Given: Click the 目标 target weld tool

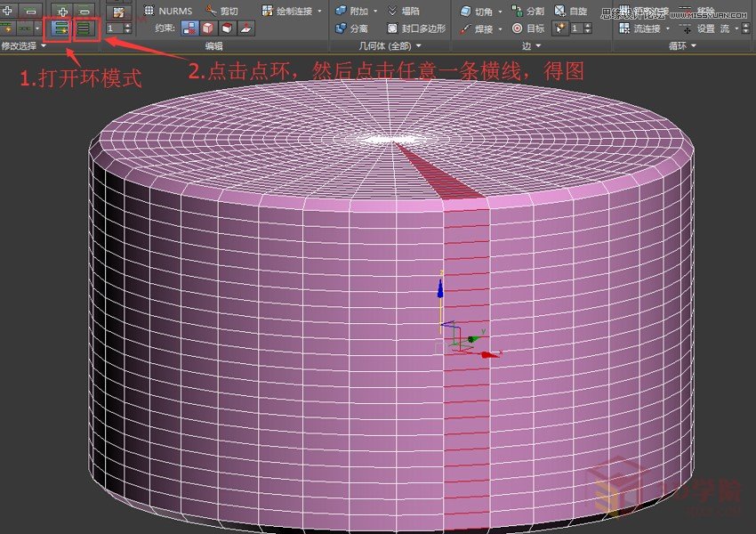Looking at the screenshot, I should click(528, 28).
